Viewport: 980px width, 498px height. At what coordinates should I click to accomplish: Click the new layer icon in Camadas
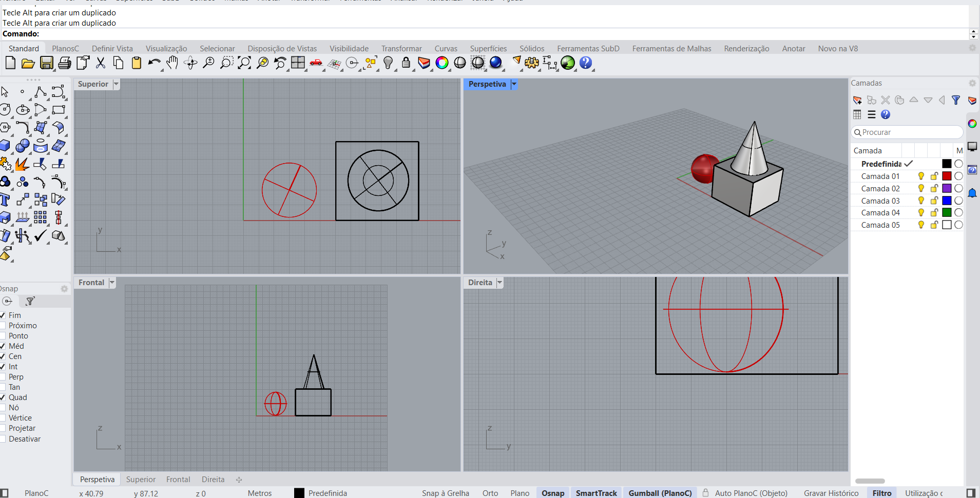coord(857,100)
